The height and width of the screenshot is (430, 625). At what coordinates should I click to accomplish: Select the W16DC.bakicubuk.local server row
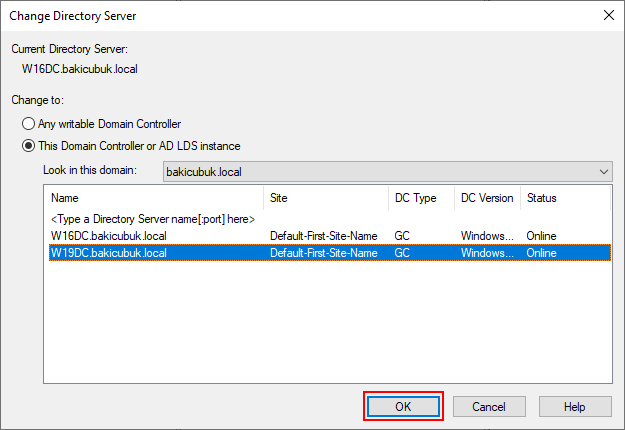pos(330,236)
